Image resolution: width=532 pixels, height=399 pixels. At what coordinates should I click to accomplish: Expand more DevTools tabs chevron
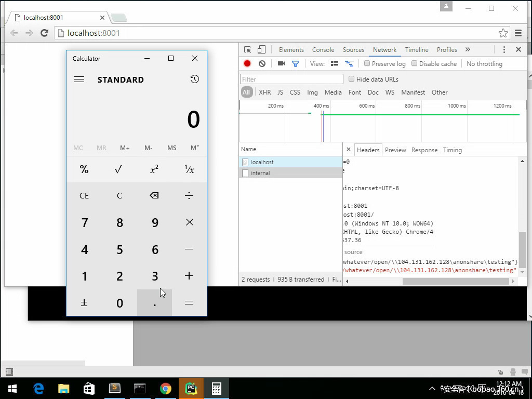[x=468, y=49]
